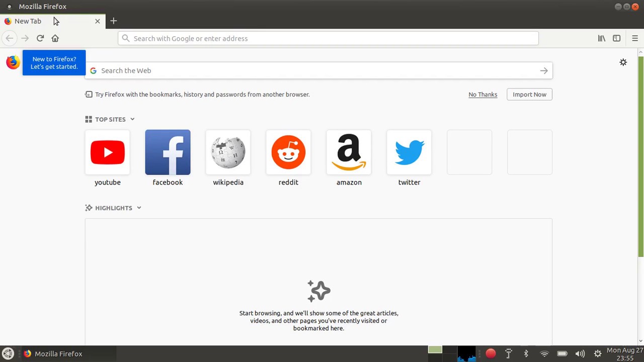Click the clock showing Mon Aug 27

tap(625, 354)
